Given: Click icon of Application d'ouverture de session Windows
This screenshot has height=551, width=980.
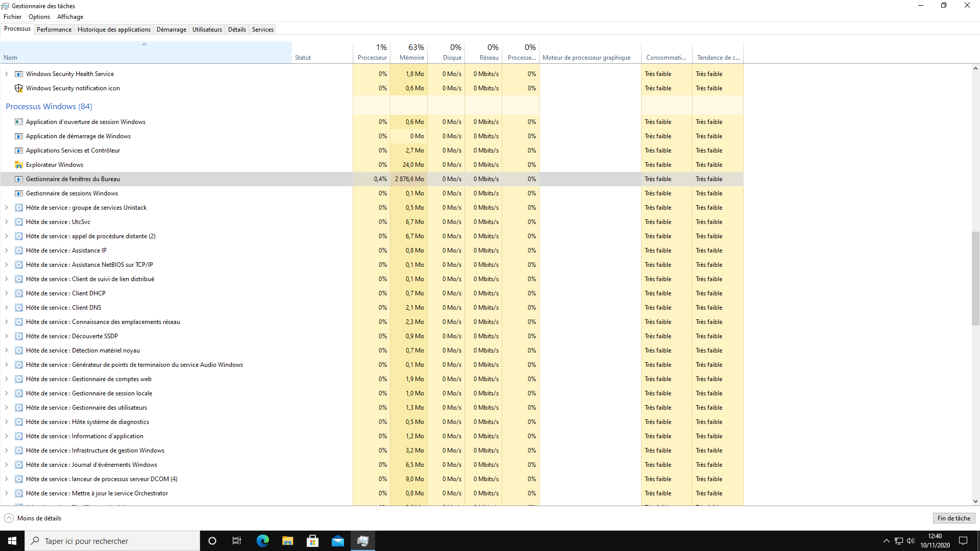Looking at the screenshot, I should click(x=19, y=122).
